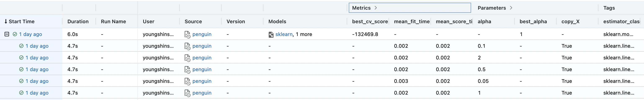Image resolution: width=644 pixels, height=100 pixels.
Task: Click the status check icon on the last run
Action: (x=21, y=93)
